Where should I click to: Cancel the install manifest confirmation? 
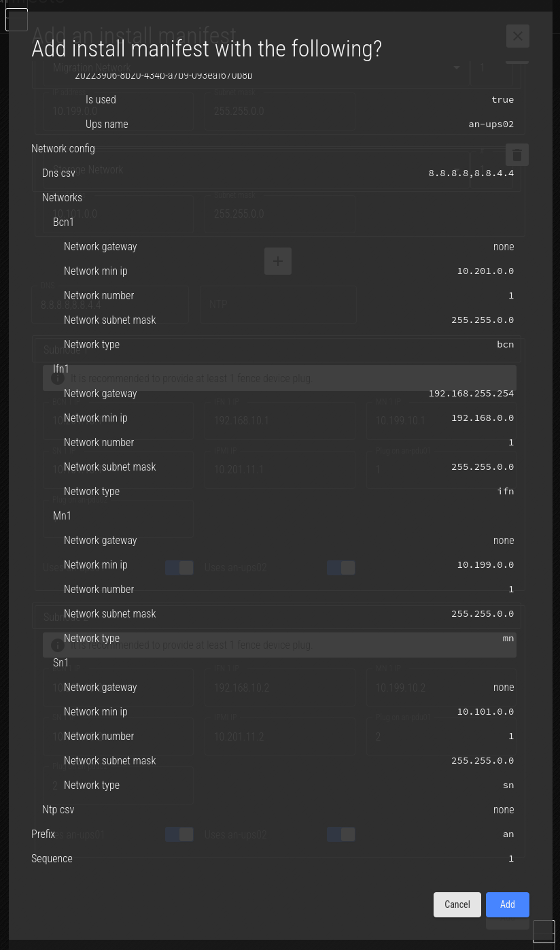[457, 904]
